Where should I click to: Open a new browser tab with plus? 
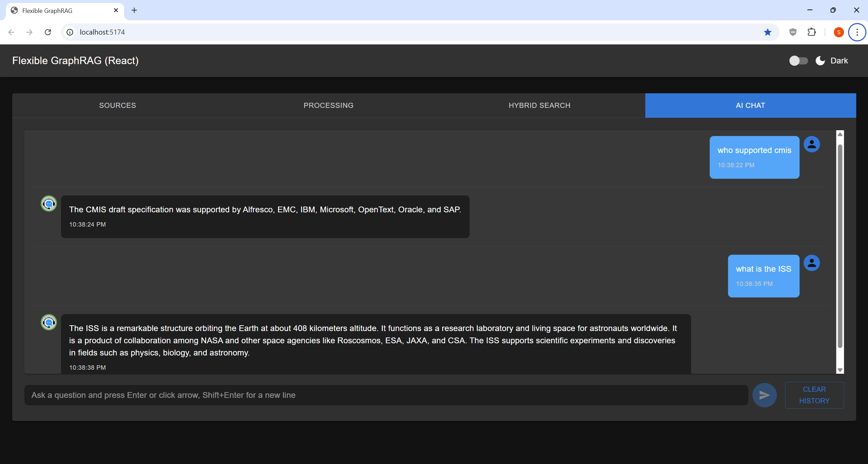coord(134,11)
